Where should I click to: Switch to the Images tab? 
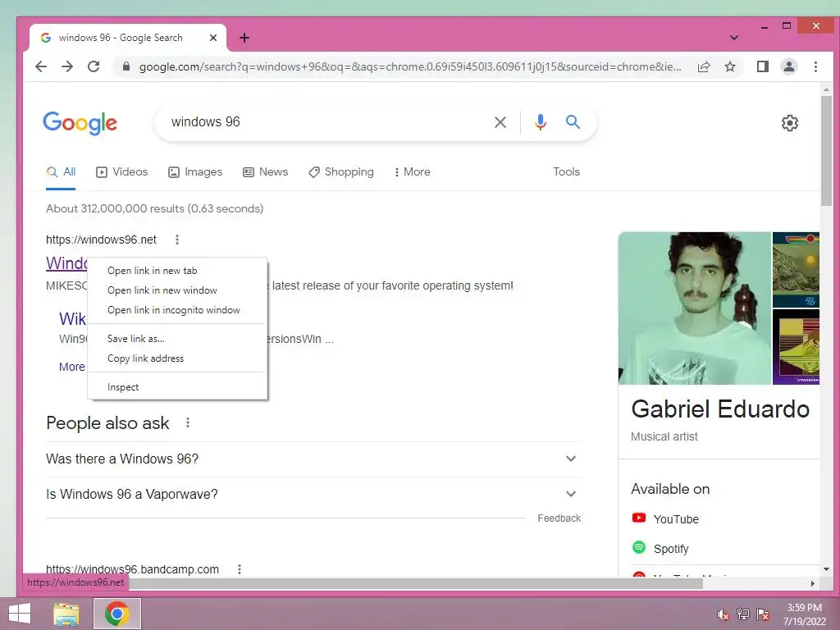tap(195, 172)
